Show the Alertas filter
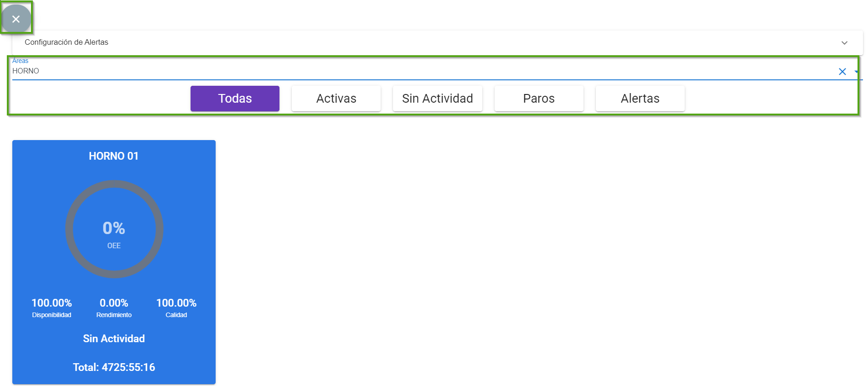The width and height of the screenshot is (868, 386). coord(640,99)
